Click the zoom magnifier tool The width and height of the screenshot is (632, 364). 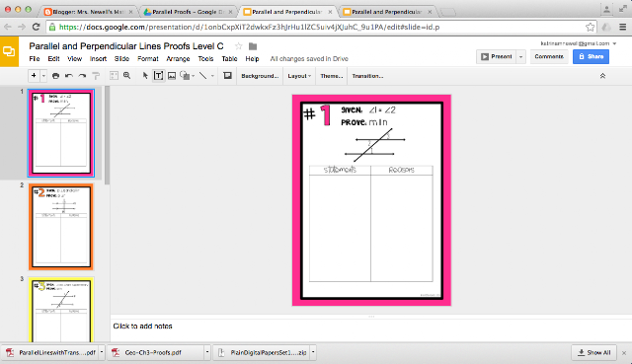[127, 75]
